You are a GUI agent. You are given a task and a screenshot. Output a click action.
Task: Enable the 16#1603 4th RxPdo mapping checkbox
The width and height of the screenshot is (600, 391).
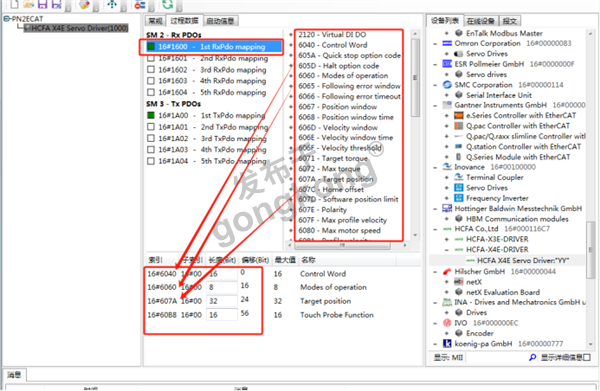point(151,81)
